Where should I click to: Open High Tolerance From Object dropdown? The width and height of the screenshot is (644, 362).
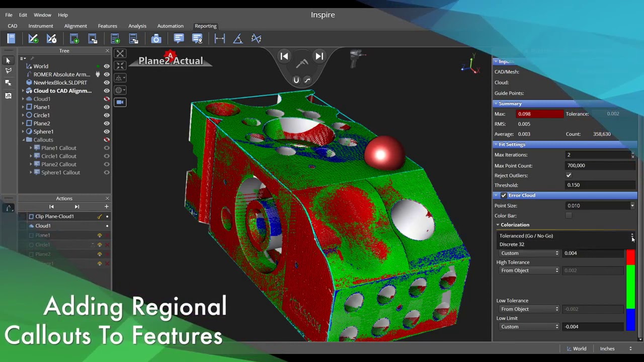point(529,270)
